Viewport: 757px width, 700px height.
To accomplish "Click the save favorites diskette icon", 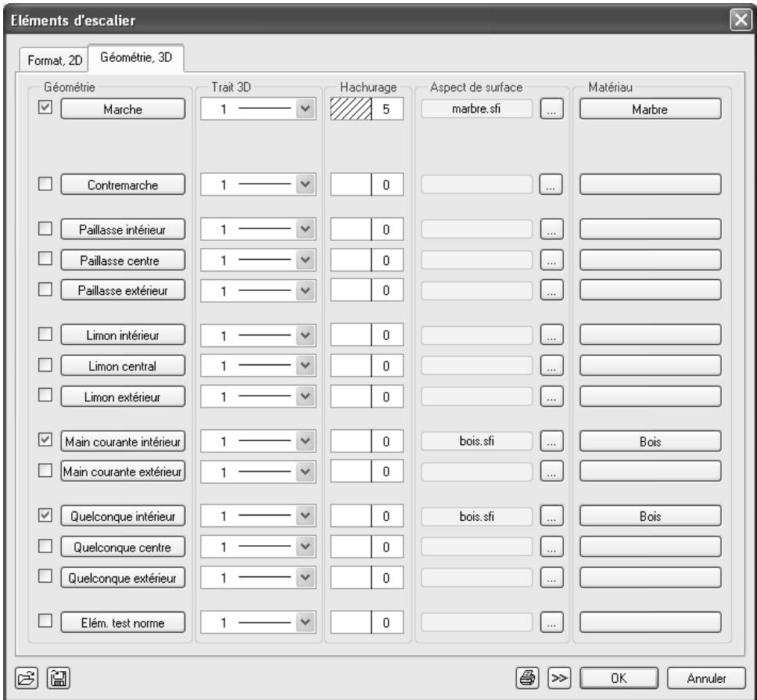I will coord(59,678).
